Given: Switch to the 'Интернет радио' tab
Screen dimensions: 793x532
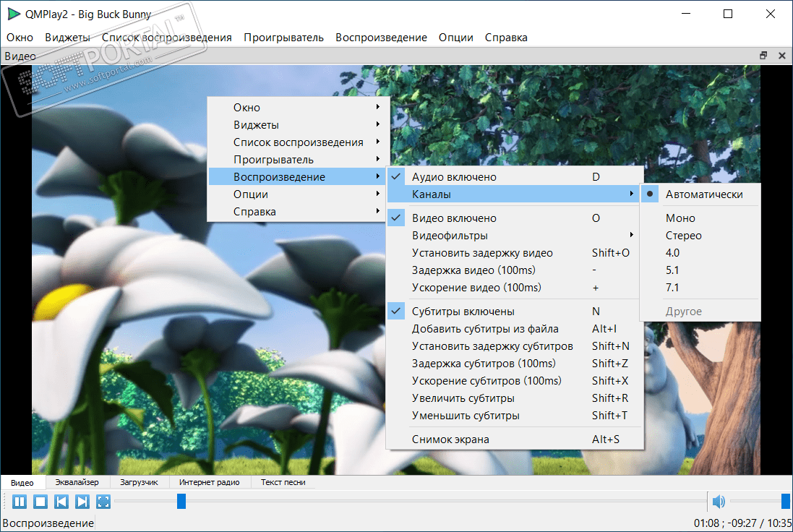Looking at the screenshot, I should [210, 482].
